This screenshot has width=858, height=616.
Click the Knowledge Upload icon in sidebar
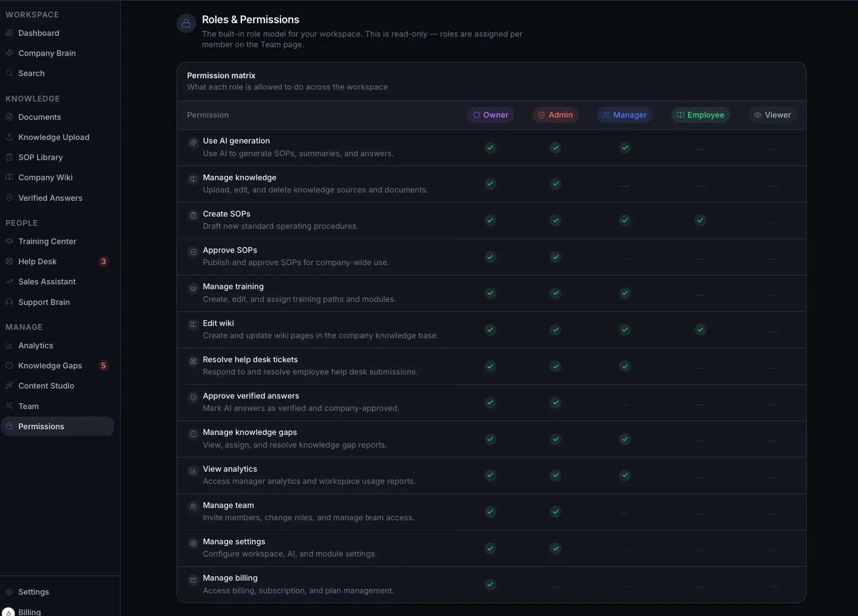pyautogui.click(x=9, y=137)
